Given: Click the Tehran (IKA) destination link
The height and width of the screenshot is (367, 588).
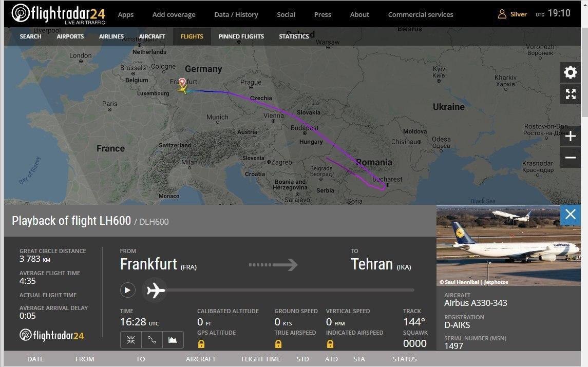Looking at the screenshot, I should (x=381, y=265).
